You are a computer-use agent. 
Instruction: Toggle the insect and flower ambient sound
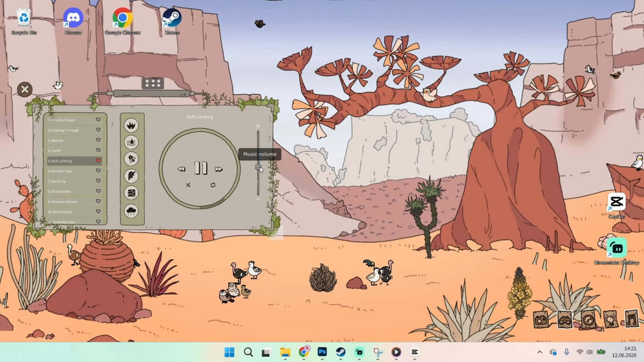point(132,159)
